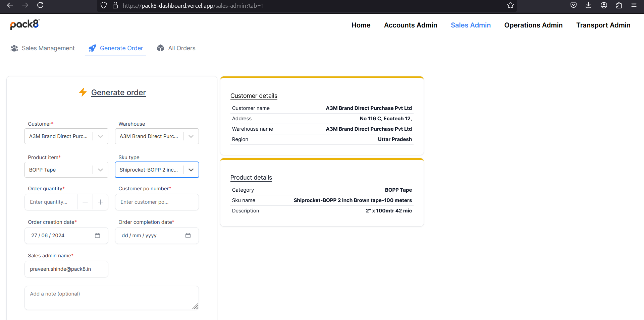
Task: Open the browser account profile icon
Action: 604,5
